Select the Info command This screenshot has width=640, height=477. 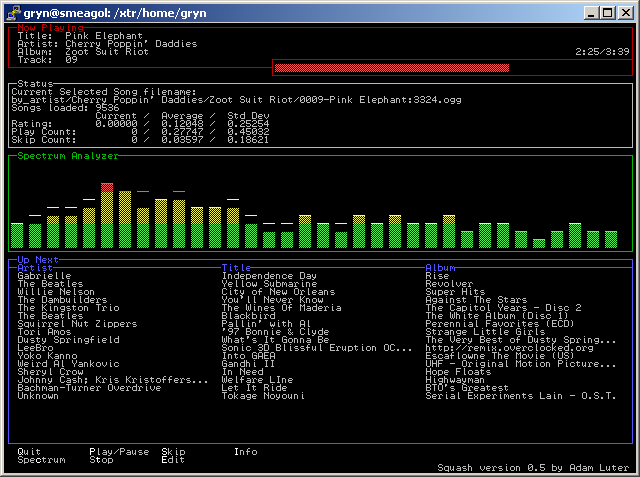coord(245,452)
